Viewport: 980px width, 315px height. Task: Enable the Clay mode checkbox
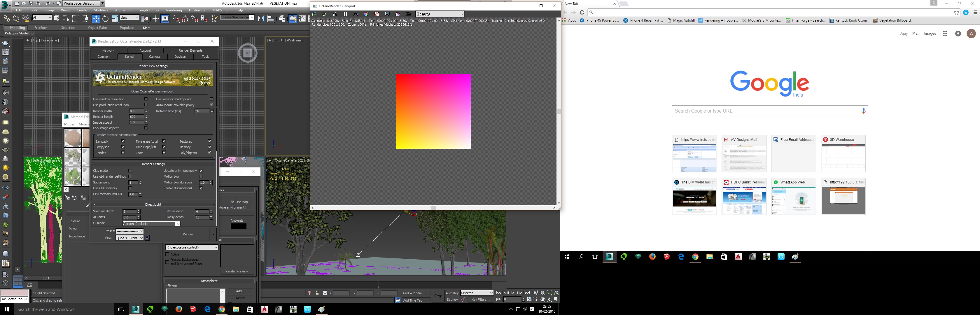(x=130, y=171)
